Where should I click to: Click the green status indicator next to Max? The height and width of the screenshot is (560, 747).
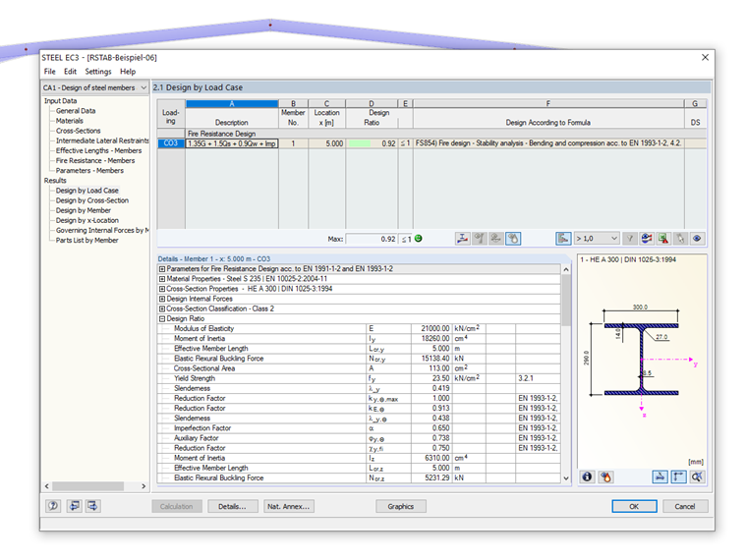(x=419, y=239)
